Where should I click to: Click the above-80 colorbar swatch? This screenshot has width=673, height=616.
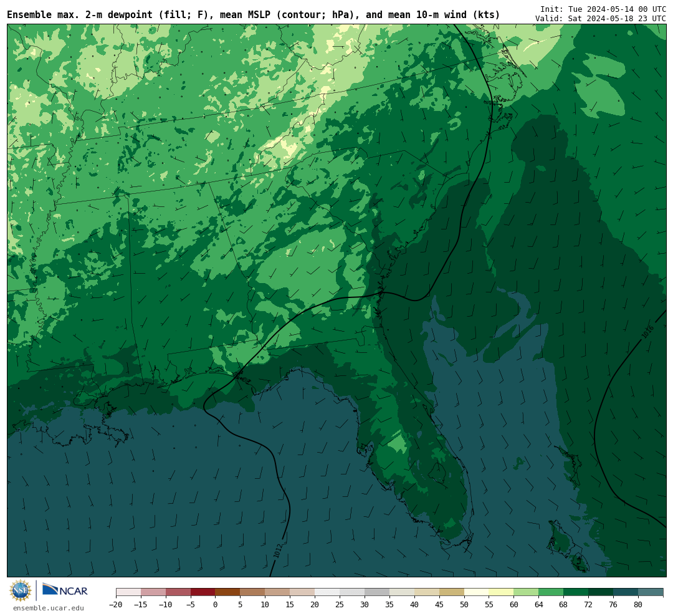tap(651, 592)
